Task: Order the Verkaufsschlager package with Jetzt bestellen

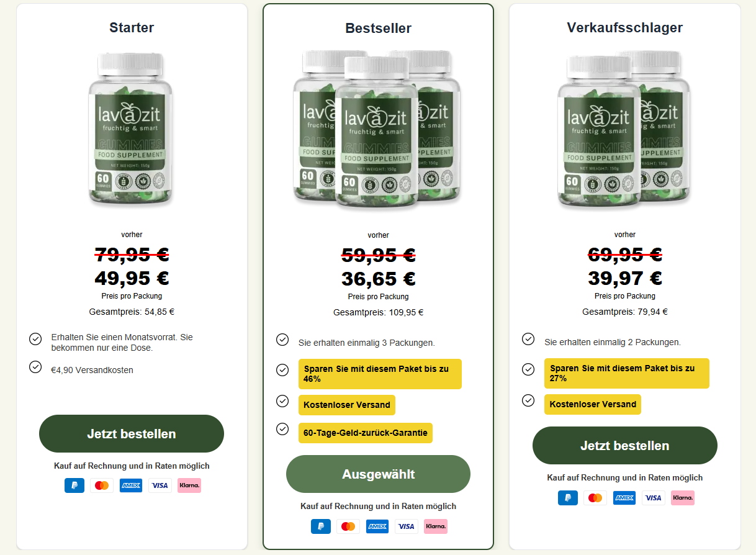Action: pos(625,446)
